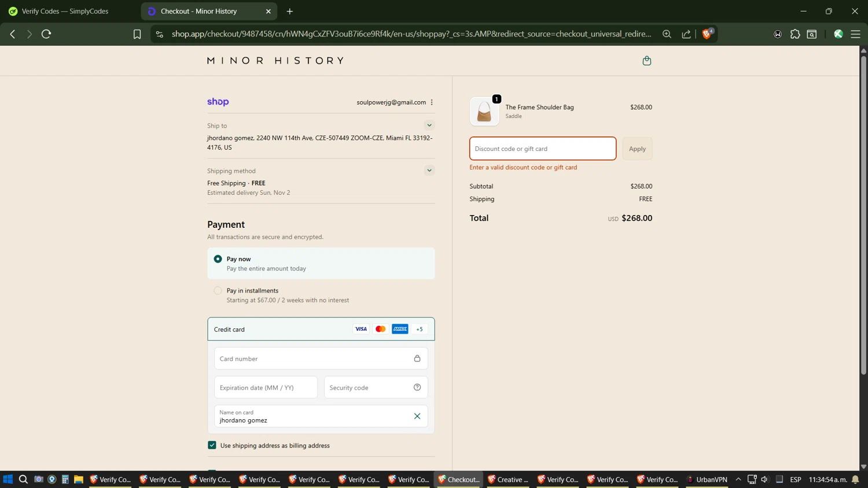Click the Estimated delivery Sun, Nov 2 text
This screenshot has width=868, height=488.
pyautogui.click(x=249, y=193)
